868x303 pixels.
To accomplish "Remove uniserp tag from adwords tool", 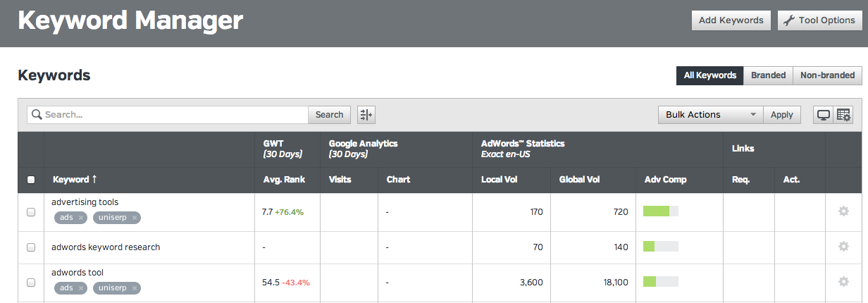I will coord(135,288).
